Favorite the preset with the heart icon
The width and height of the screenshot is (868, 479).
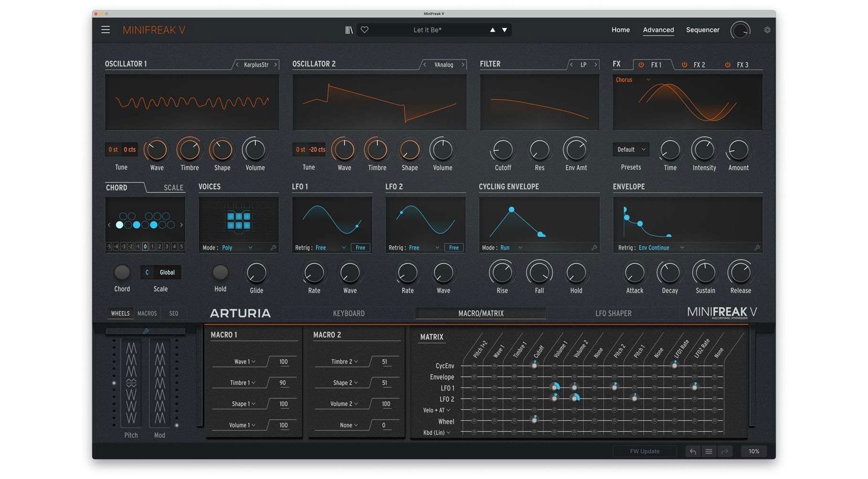365,30
